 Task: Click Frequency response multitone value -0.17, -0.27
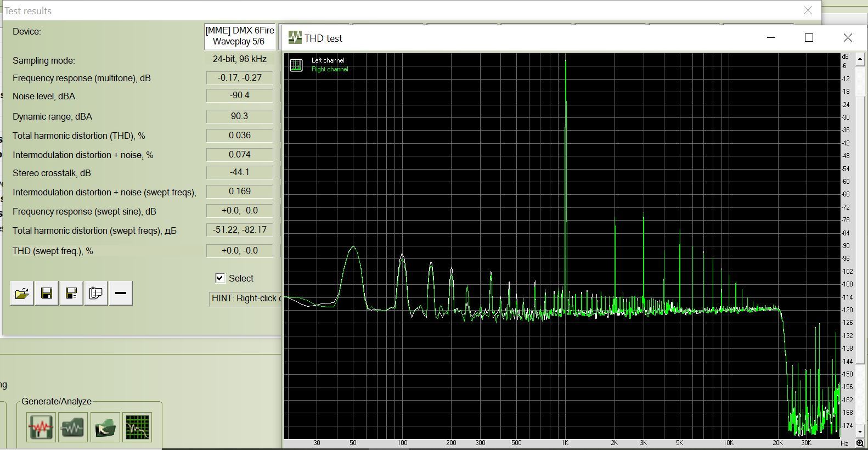click(x=240, y=78)
